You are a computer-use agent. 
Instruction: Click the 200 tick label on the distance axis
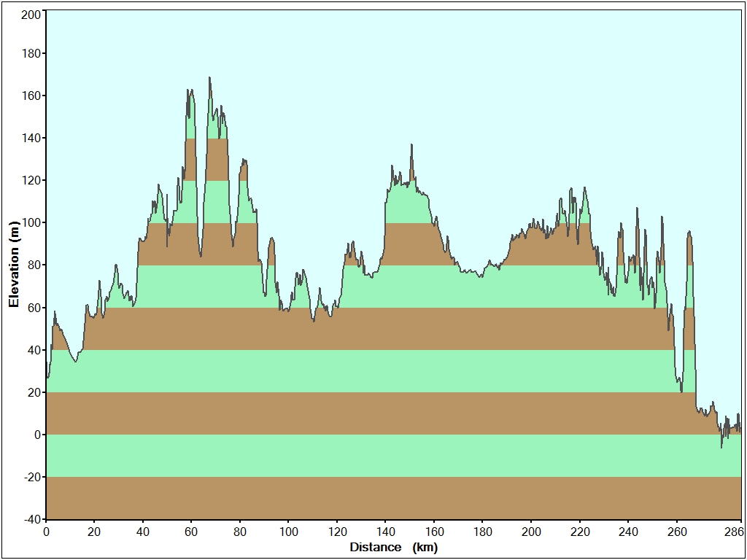[531, 532]
